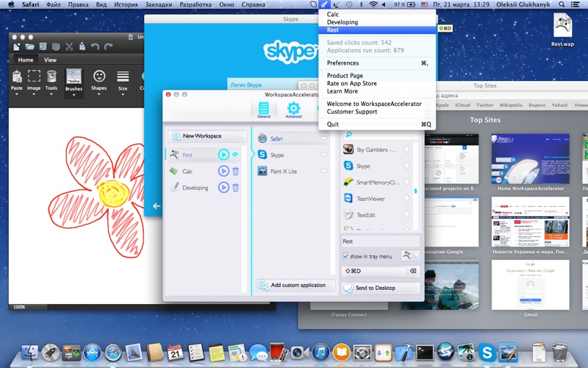Select the highlighted Rest tray menu entry
This screenshot has width=588, height=368.
[377, 30]
